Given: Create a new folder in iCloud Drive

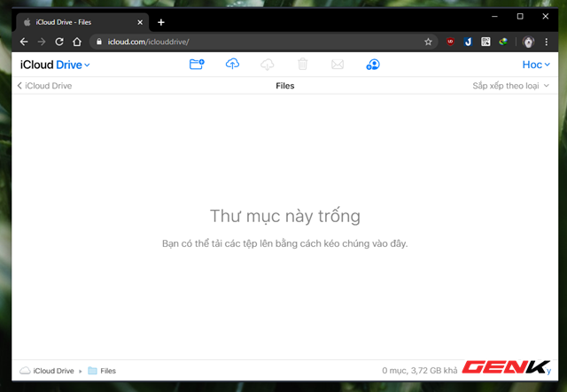Looking at the screenshot, I should [197, 65].
